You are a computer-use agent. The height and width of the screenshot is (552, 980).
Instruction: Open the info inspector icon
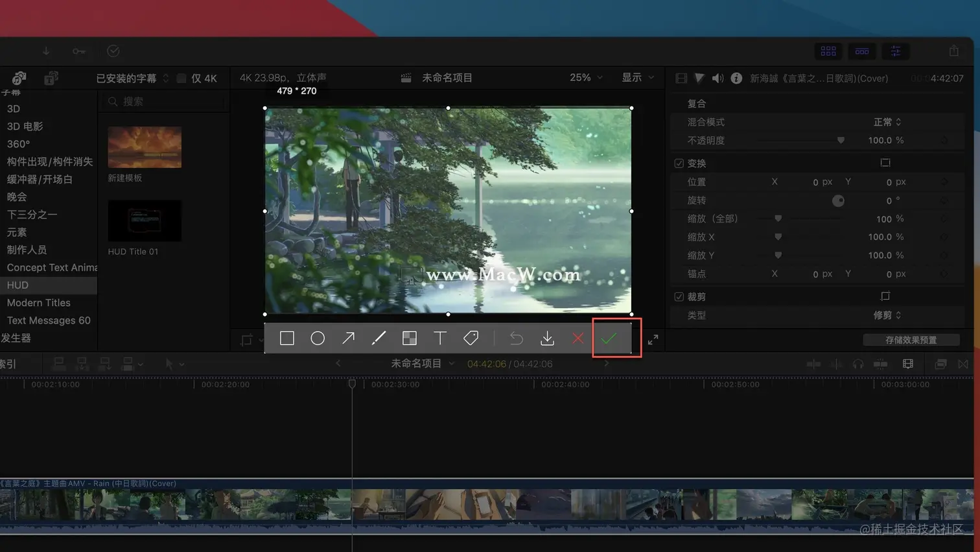[736, 78]
